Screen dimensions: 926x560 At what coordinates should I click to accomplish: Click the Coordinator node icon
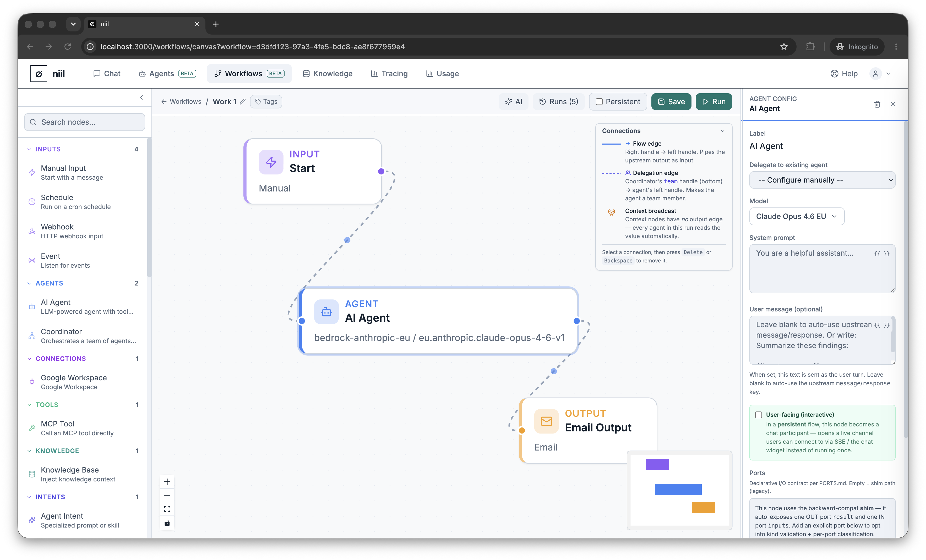coord(32,336)
